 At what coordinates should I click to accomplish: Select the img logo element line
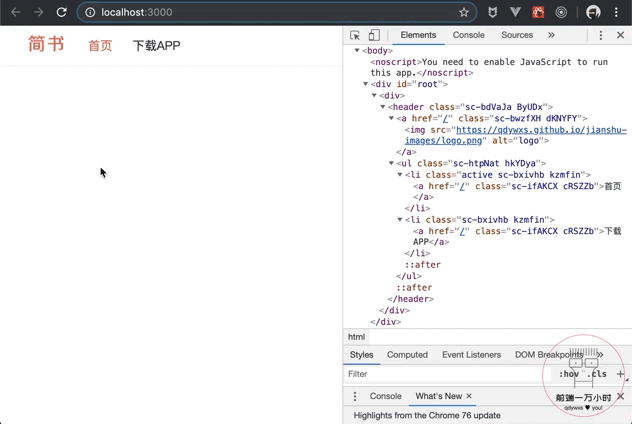(x=516, y=135)
